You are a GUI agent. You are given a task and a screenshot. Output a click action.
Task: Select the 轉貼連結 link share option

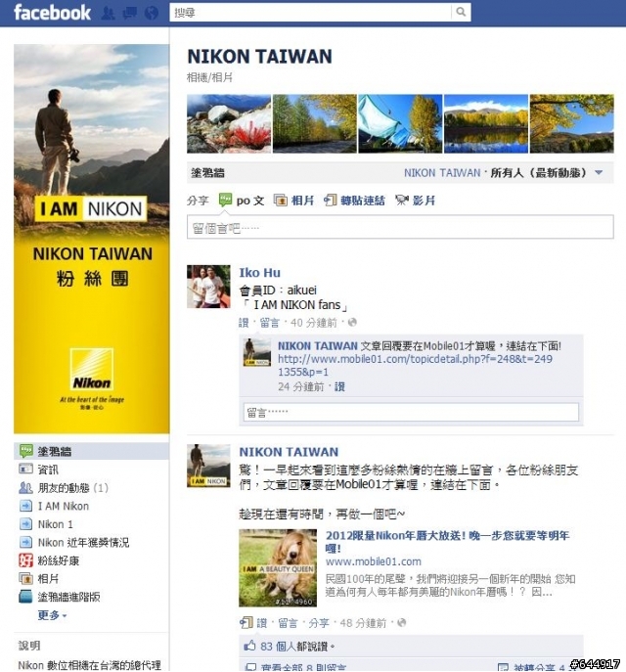354,201
